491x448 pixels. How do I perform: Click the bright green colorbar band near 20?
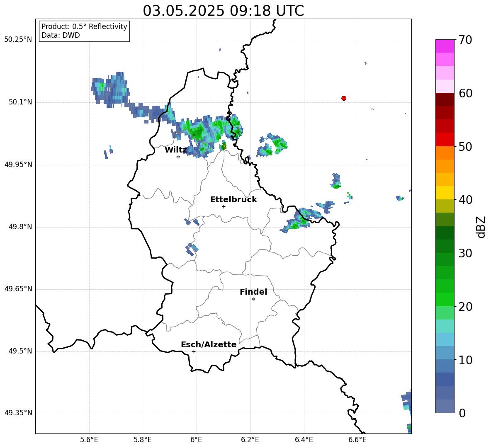[x=445, y=299]
